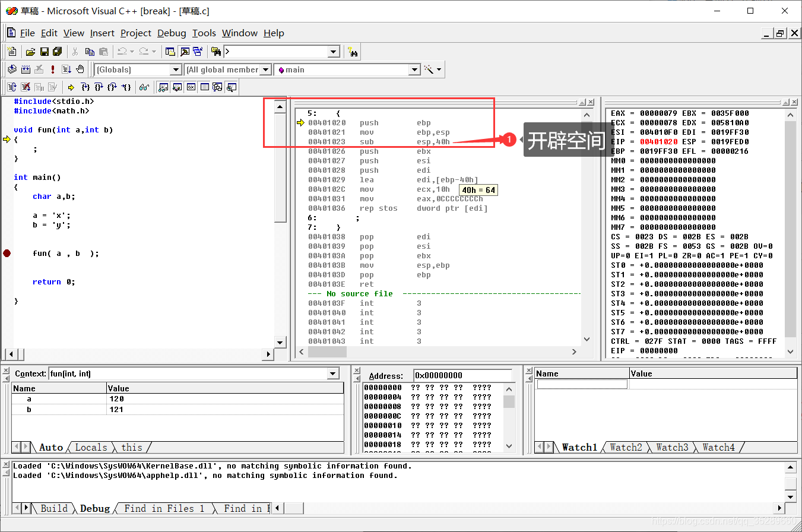This screenshot has height=532, width=802.
Task: Click the Restart debugger icon
Action: pos(12,87)
